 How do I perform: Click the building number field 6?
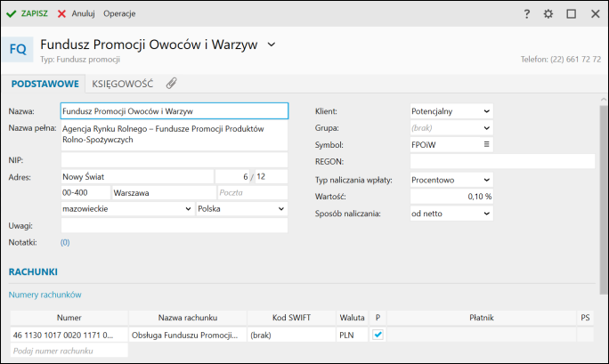point(232,176)
